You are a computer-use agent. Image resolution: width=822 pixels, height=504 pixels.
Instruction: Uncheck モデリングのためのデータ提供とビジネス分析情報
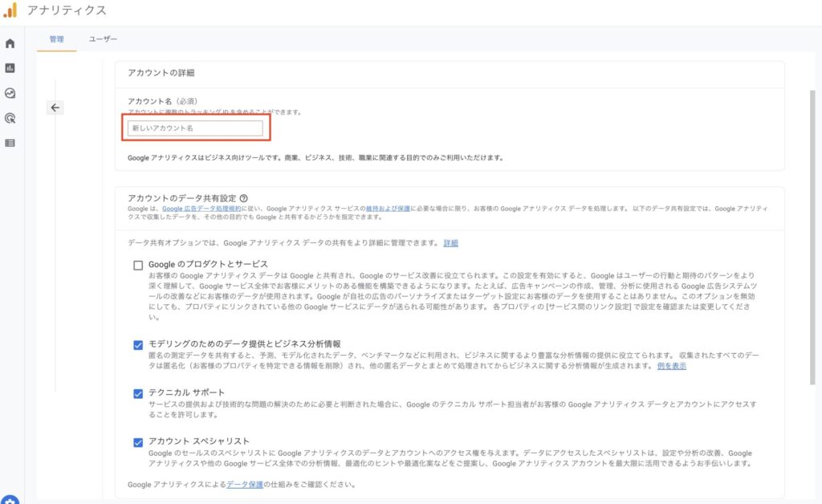click(138, 345)
